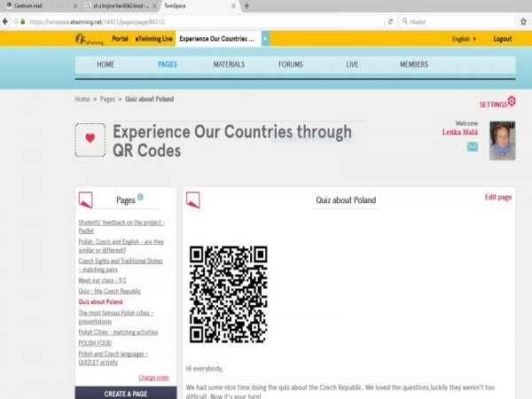
Task: Open the LIVE section
Action: [x=352, y=65]
